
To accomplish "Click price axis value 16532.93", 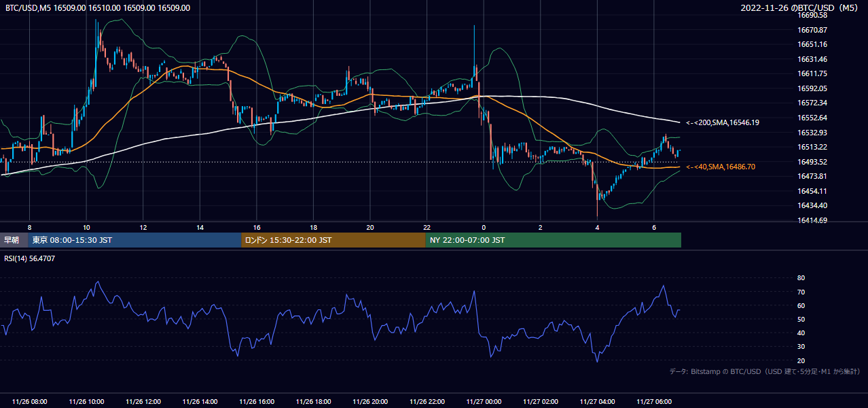I will tap(813, 133).
